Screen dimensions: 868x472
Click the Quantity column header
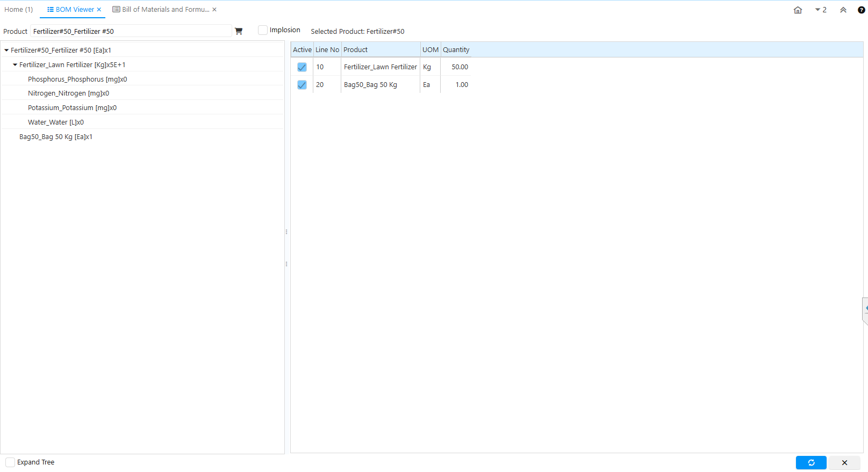click(456, 50)
